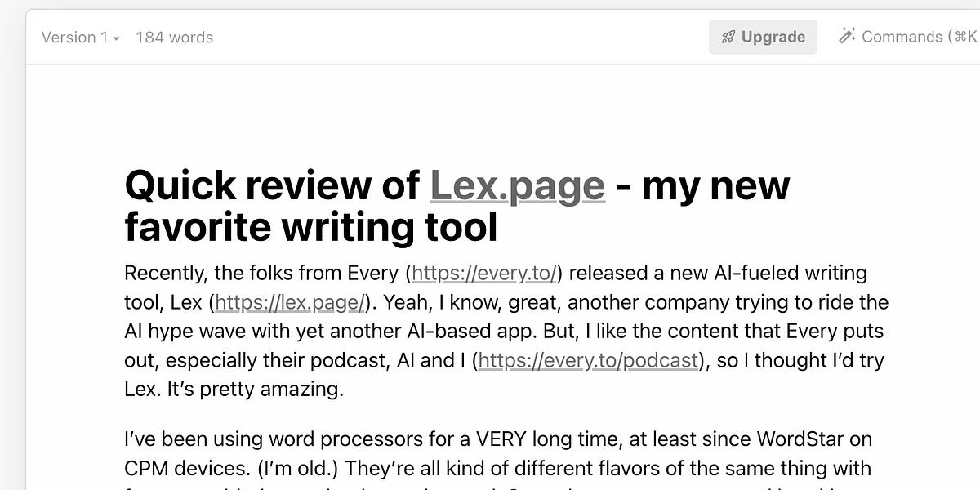Click the rocket icon beside Upgrade
The image size is (980, 490).
(x=728, y=37)
